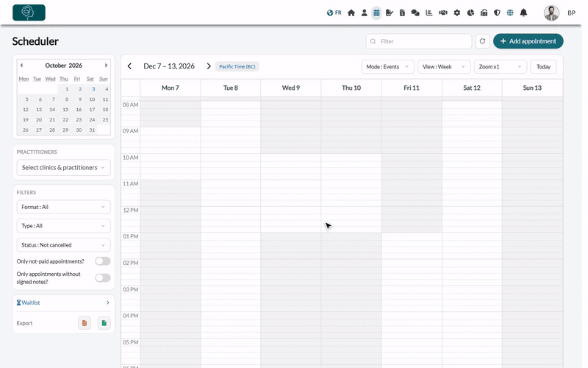Screen dimensions: 588x368
Task: Open the shield security icon
Action: click(497, 13)
